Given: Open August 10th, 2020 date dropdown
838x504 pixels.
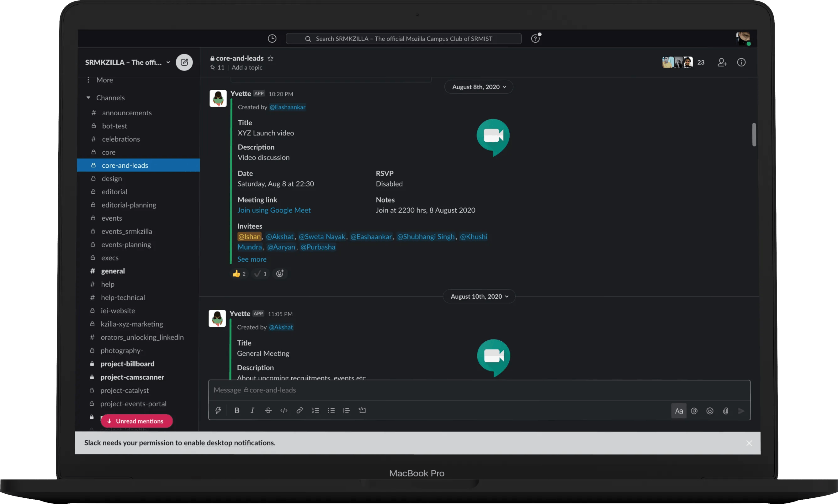Looking at the screenshot, I should [479, 297].
